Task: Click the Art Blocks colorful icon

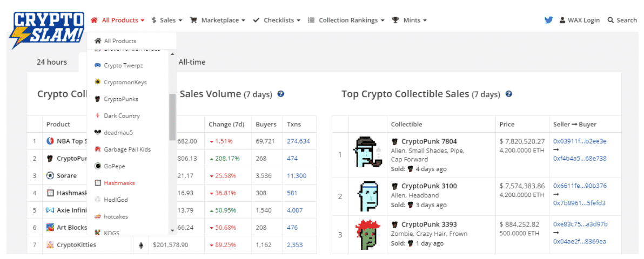Action: click(50, 227)
